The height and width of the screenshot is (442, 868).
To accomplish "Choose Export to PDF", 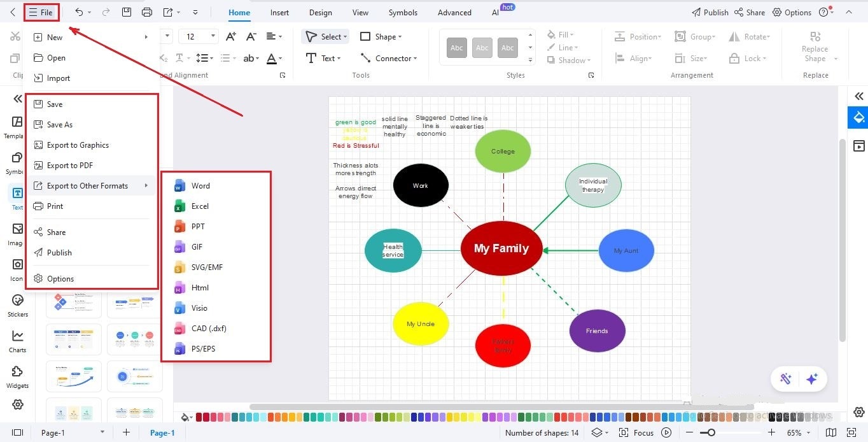I will (x=92, y=166).
